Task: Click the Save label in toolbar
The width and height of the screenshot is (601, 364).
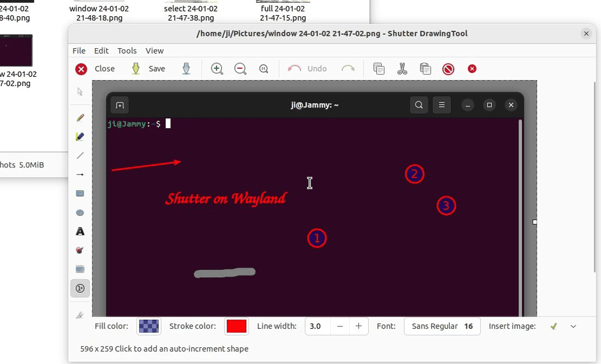Action: 157,68
